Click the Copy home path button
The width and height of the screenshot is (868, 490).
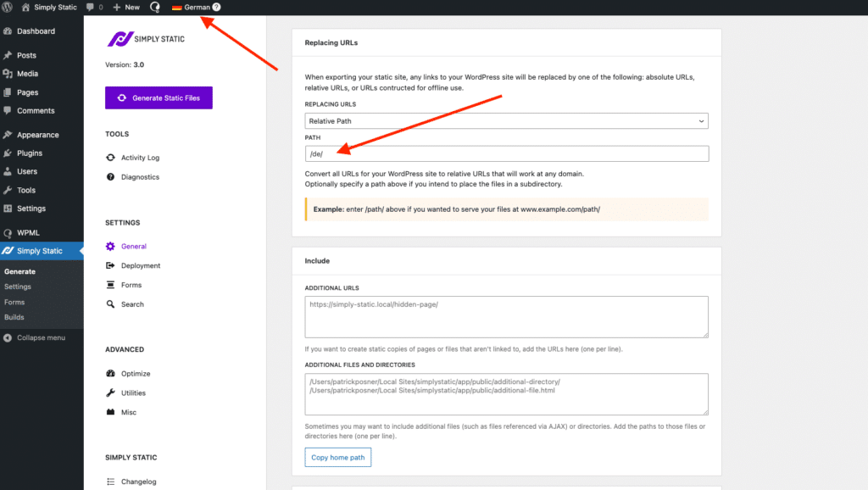337,457
